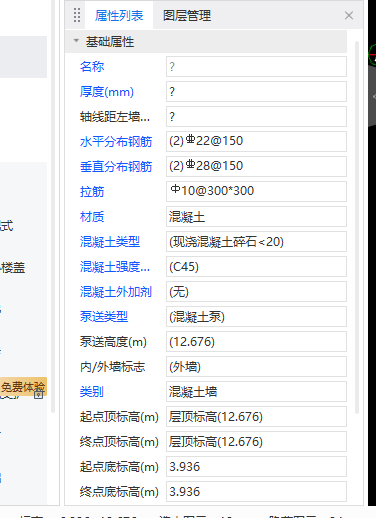This screenshot has width=376, height=518.
Task: Click the 混凝土外加剂 property label
Action: click(x=116, y=292)
